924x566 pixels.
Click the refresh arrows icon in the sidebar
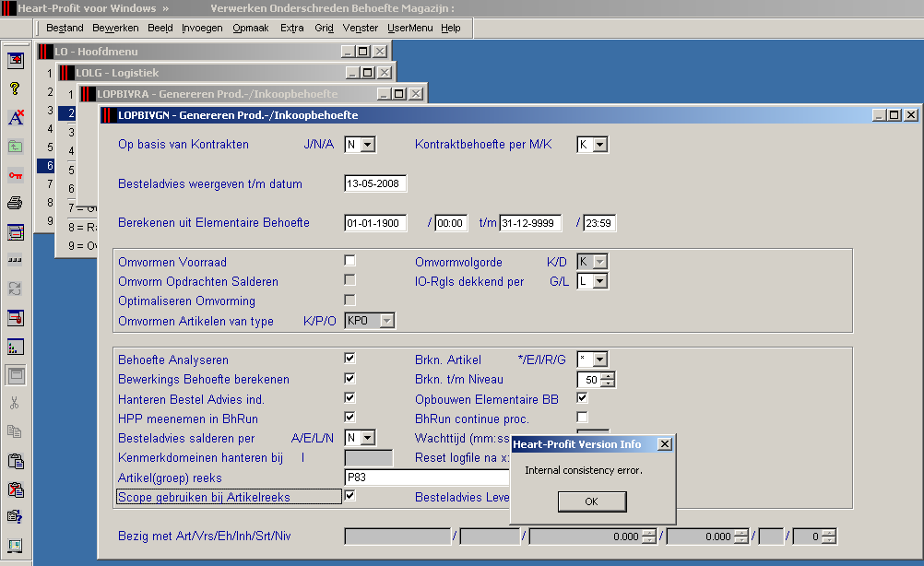click(x=16, y=289)
